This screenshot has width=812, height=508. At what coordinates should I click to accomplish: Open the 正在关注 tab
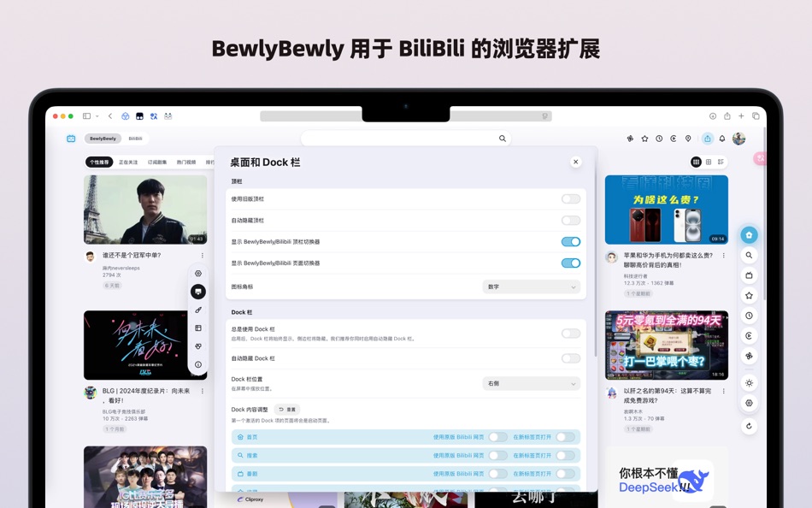click(128, 162)
